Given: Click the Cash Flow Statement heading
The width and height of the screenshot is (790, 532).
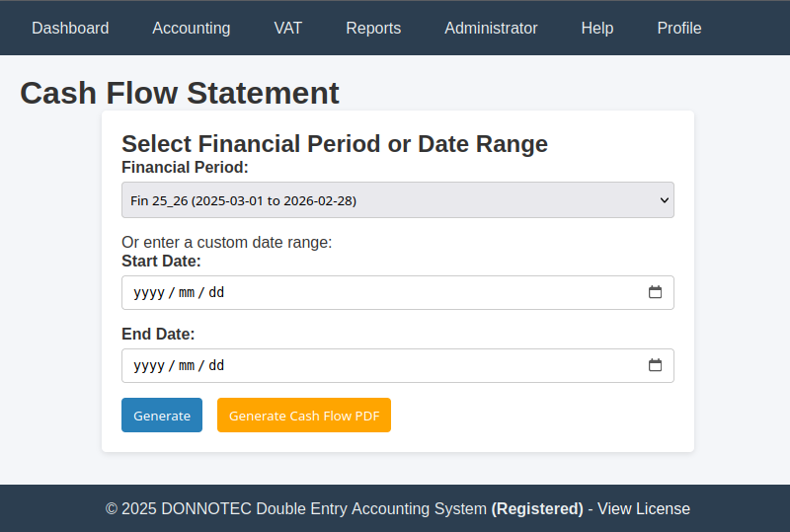Looking at the screenshot, I should (180, 93).
